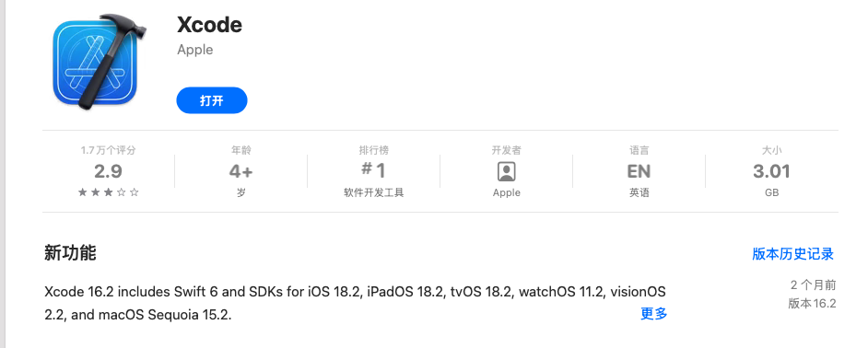Click the 2.9 rating score
Viewport: 868px width, 348px height.
click(108, 171)
